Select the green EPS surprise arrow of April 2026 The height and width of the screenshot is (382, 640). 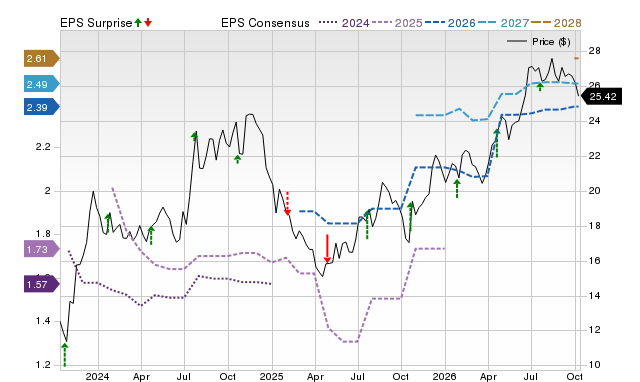tap(497, 143)
